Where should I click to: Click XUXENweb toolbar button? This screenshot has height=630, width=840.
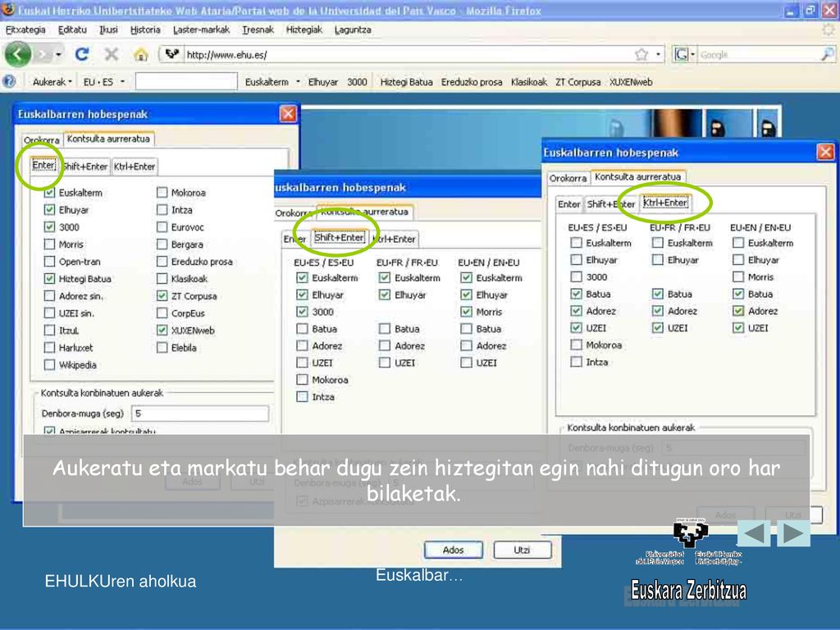631,82
